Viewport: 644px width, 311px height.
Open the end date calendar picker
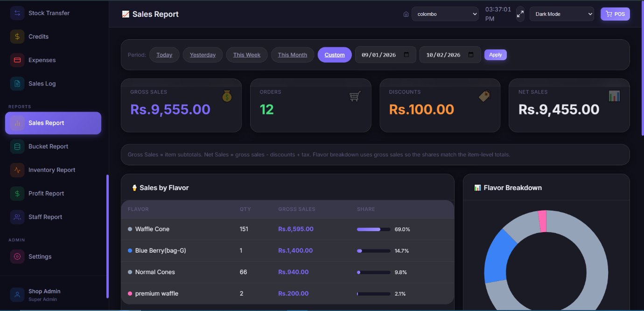pos(471,55)
